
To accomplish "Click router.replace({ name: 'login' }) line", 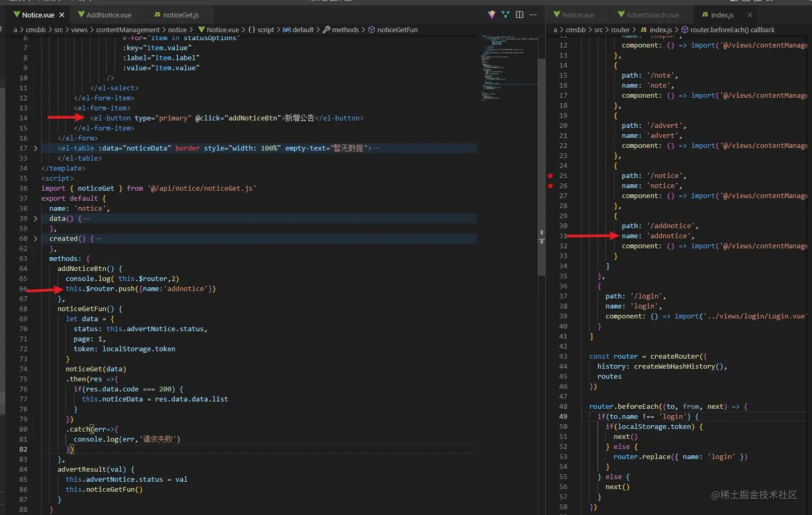I will click(680, 457).
